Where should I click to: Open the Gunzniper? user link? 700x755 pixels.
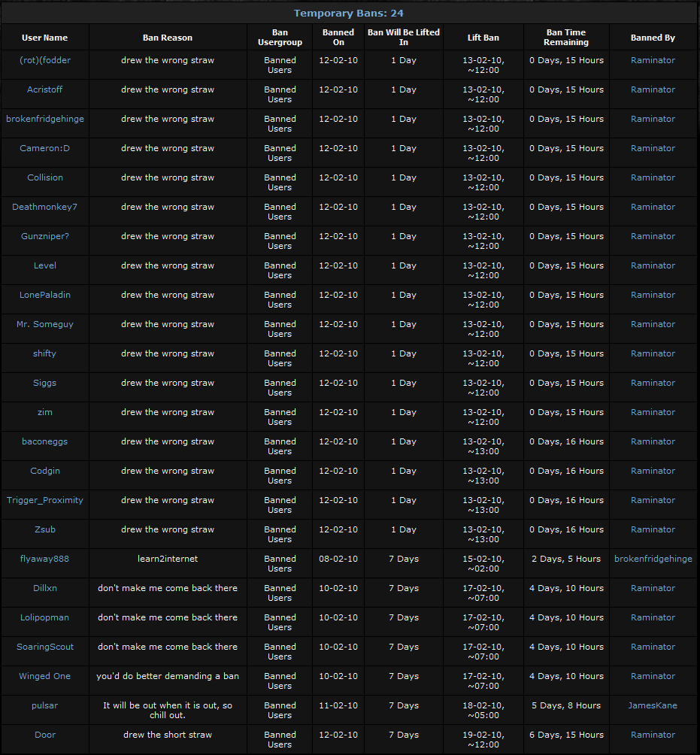[x=45, y=236]
